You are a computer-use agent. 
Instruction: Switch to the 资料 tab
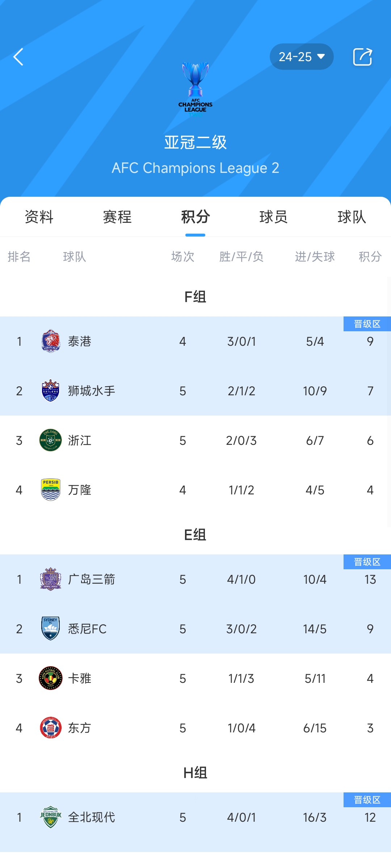pos(39,217)
